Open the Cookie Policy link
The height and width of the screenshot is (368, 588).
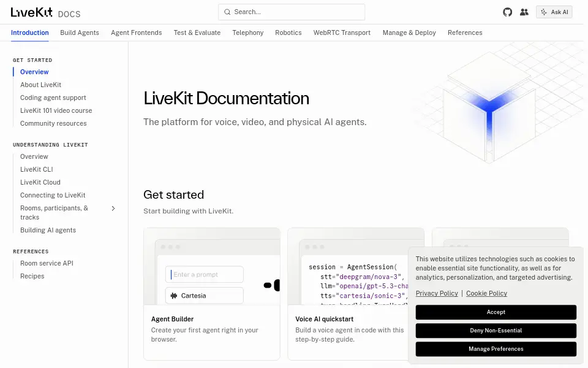point(486,293)
